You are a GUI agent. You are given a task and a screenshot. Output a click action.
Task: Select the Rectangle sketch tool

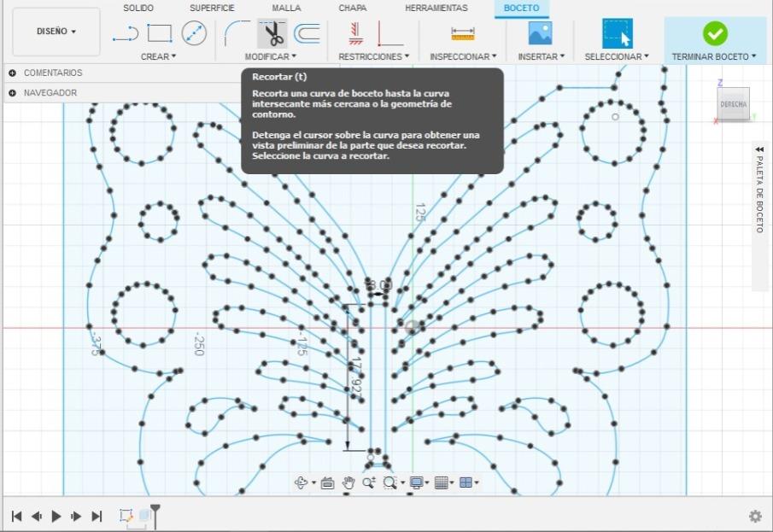coord(160,33)
